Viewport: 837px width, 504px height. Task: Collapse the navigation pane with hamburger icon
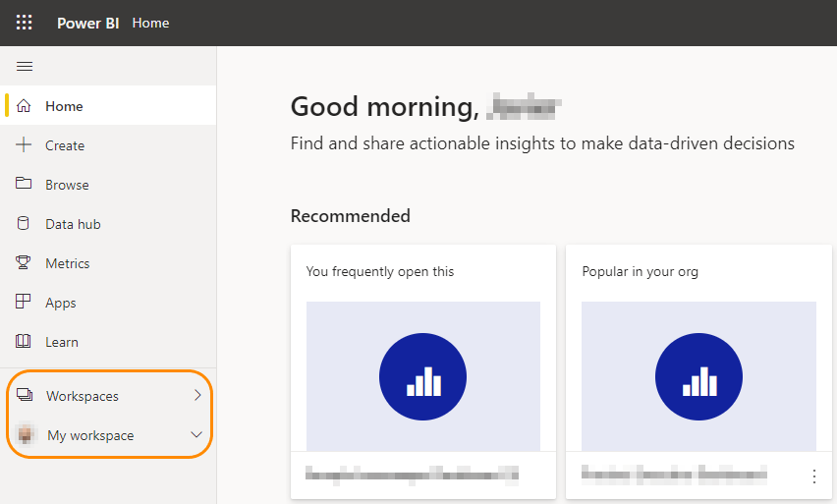click(25, 67)
